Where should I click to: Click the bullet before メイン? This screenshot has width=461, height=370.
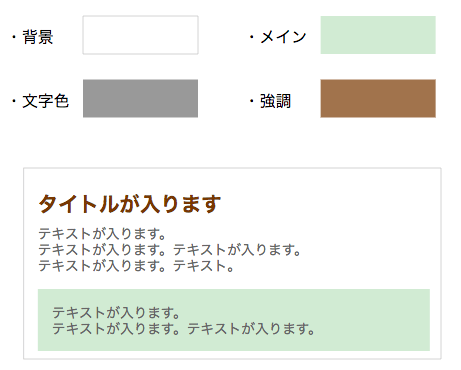coord(252,37)
